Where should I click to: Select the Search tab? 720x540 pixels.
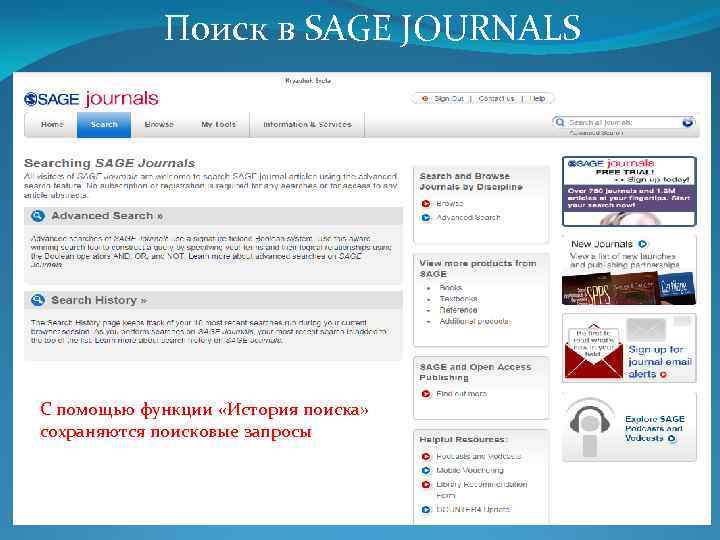click(104, 124)
